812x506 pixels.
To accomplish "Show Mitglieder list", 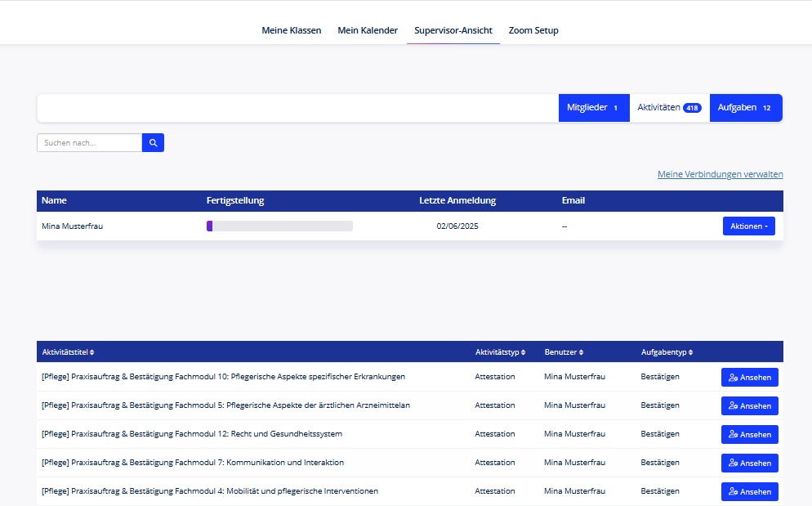I will click(593, 108).
